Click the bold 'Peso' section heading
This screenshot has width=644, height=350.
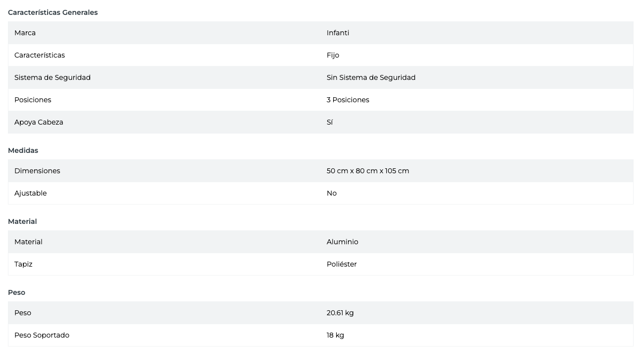coord(16,292)
